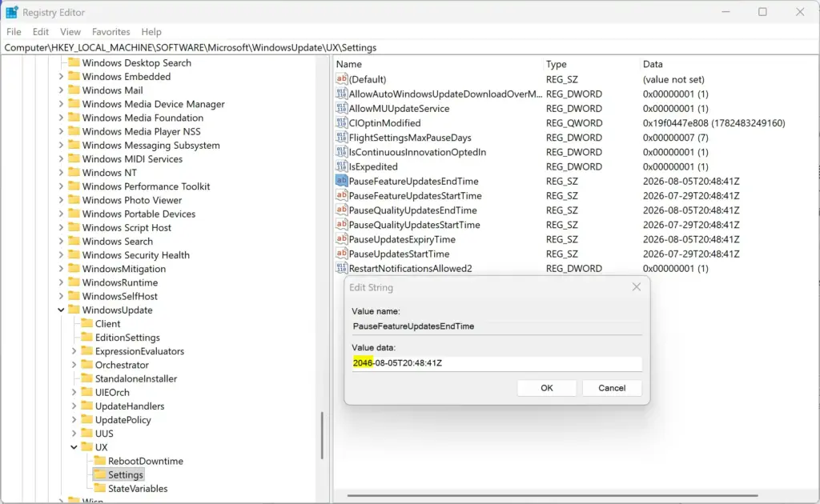Click the Client folder icon
The image size is (820, 504).
[x=86, y=323]
